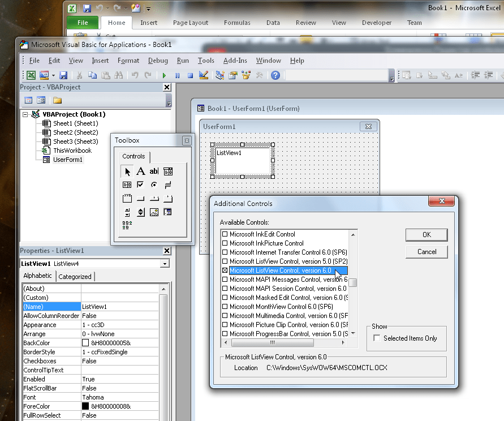Select the Select Objects arrow in Toolbox

(x=127, y=171)
